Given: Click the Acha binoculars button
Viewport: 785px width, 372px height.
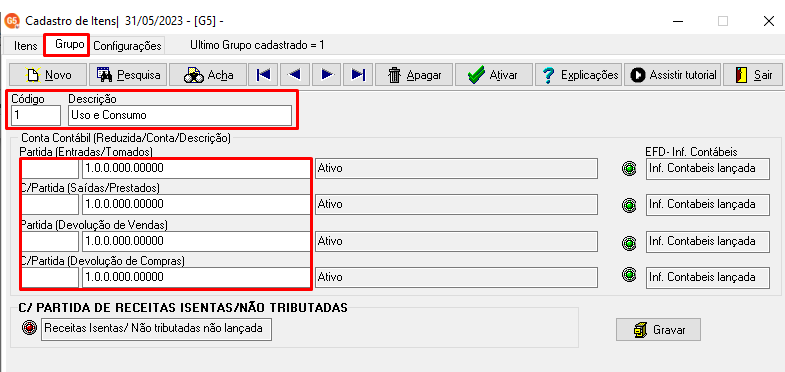Looking at the screenshot, I should (x=208, y=75).
